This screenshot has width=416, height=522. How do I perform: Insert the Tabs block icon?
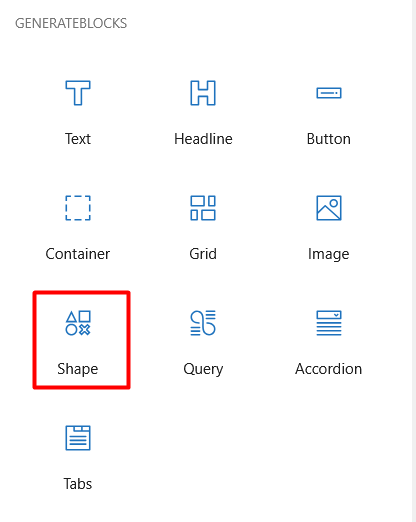click(x=78, y=438)
